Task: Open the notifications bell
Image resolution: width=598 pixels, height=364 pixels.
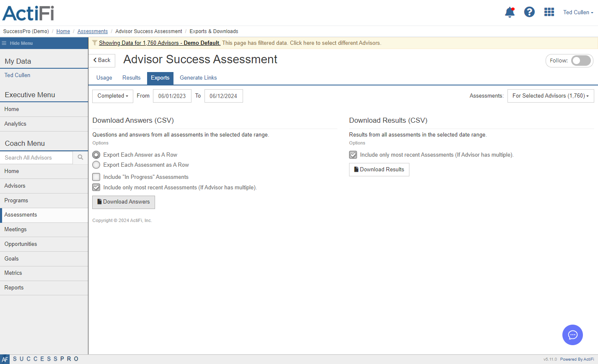Action: click(x=510, y=12)
